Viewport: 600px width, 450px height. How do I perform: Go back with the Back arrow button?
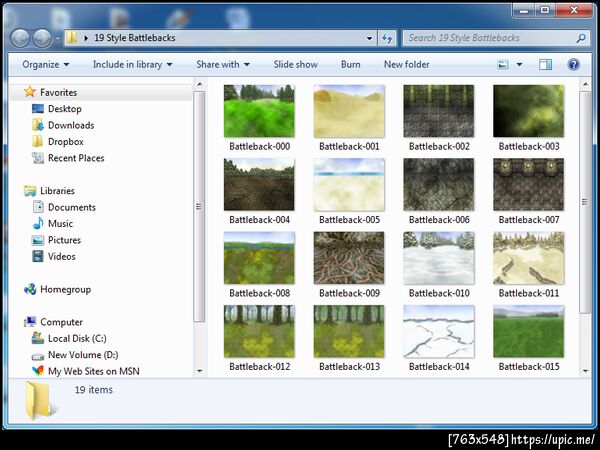pyautogui.click(x=20, y=38)
